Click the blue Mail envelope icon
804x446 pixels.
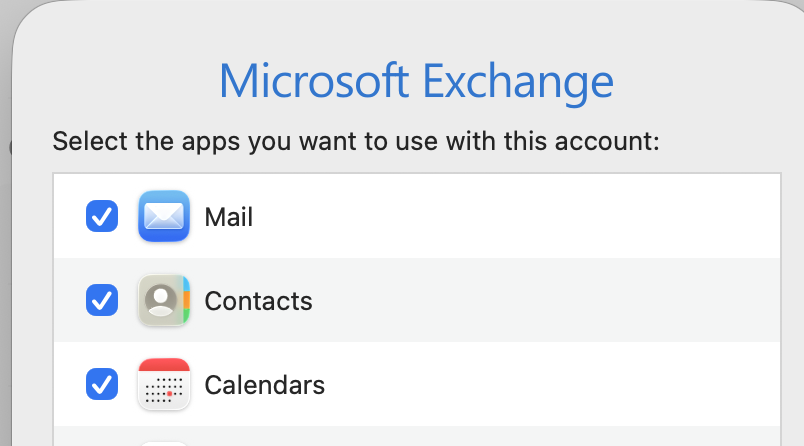pyautogui.click(x=163, y=216)
